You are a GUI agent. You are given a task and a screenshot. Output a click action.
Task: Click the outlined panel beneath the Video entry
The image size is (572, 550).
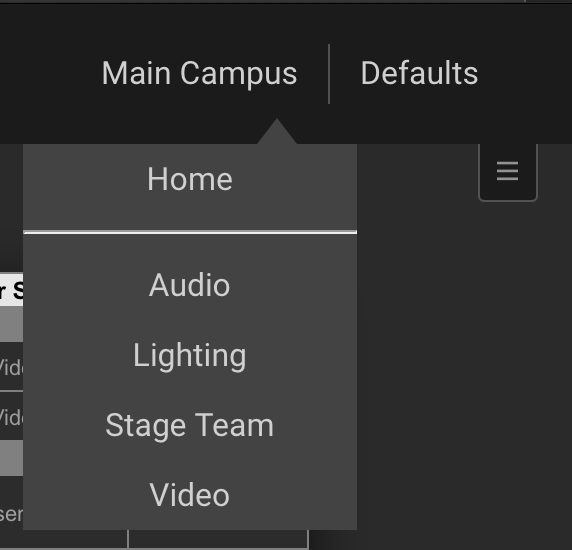pos(218,538)
